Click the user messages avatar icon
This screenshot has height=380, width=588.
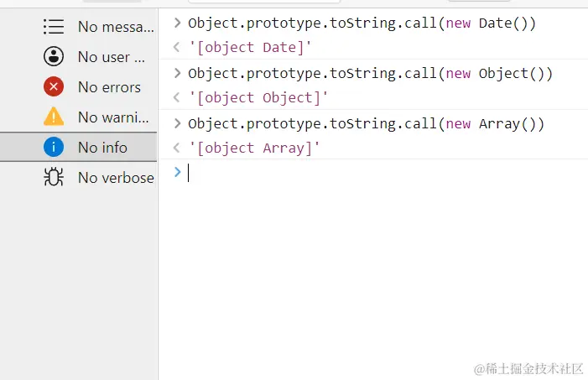54,57
